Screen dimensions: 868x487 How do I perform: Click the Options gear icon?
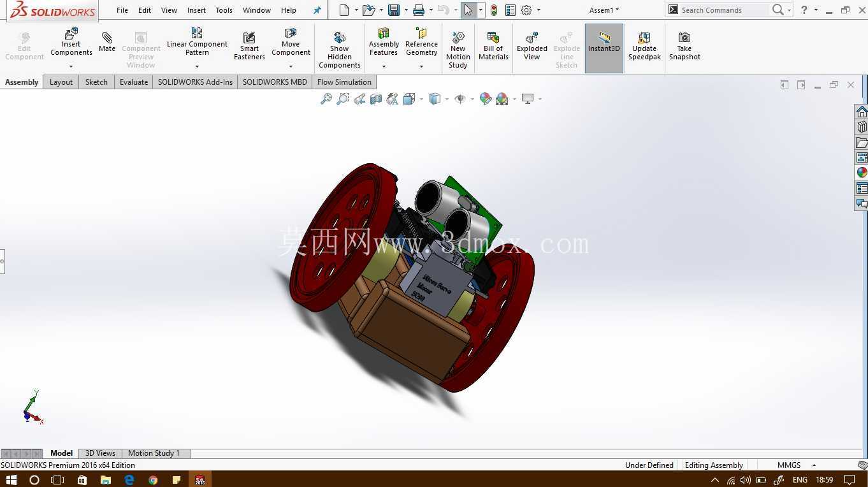click(x=526, y=10)
